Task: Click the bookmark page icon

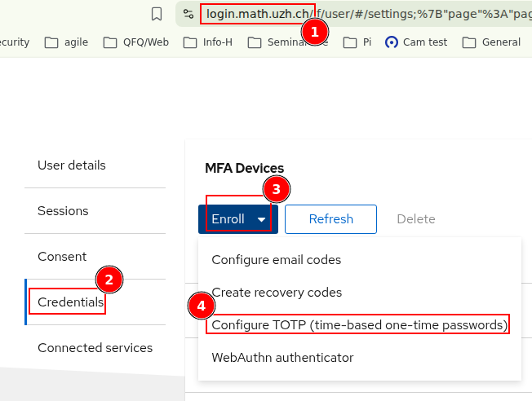Action: point(157,14)
